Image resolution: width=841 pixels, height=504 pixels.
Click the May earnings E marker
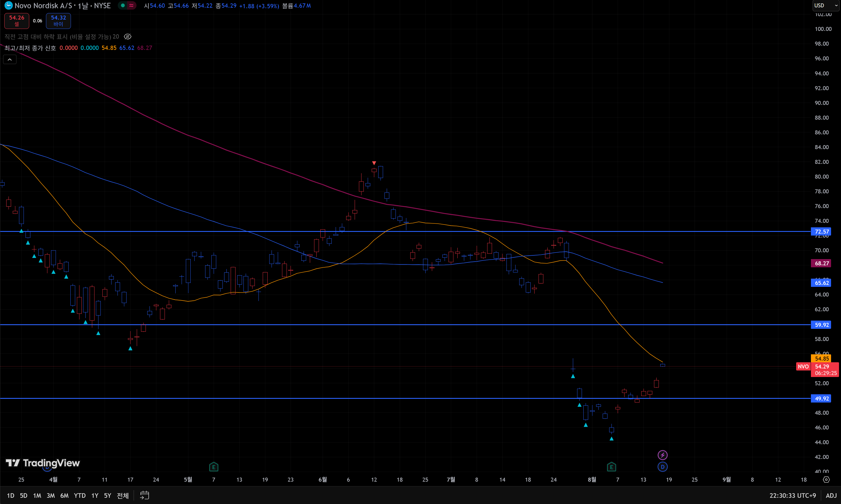[213, 467]
